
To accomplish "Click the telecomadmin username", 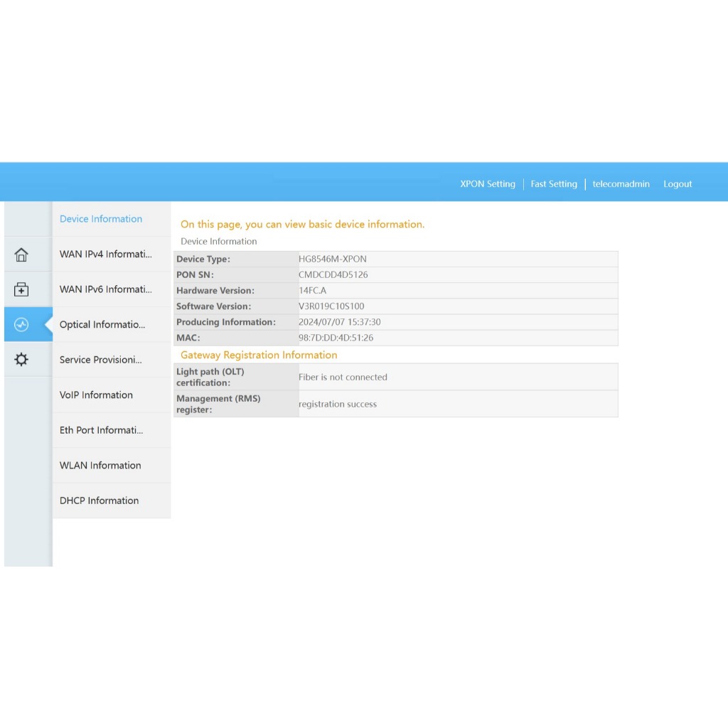I will click(x=621, y=184).
